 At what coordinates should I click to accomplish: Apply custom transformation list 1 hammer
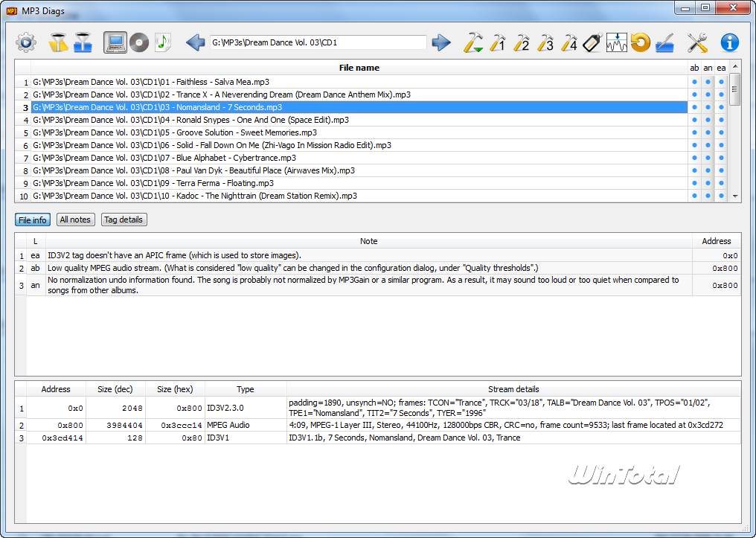[x=498, y=43]
